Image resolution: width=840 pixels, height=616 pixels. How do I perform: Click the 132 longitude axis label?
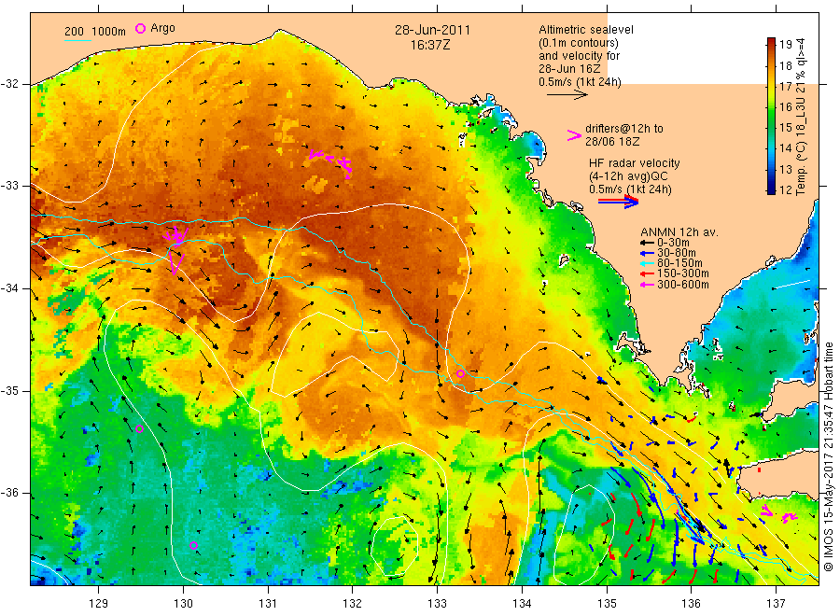[x=353, y=603]
